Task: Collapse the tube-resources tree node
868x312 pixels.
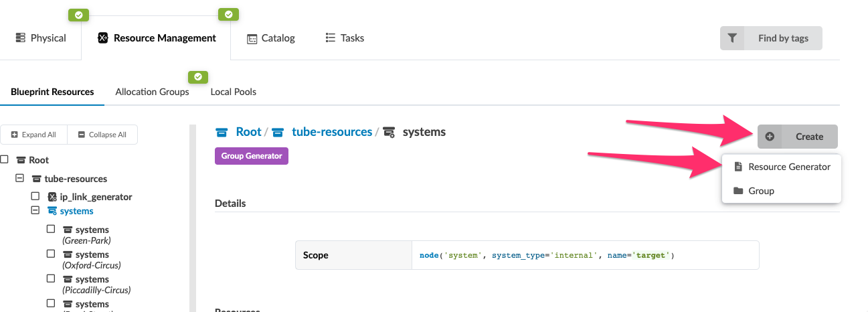Action: (19, 179)
